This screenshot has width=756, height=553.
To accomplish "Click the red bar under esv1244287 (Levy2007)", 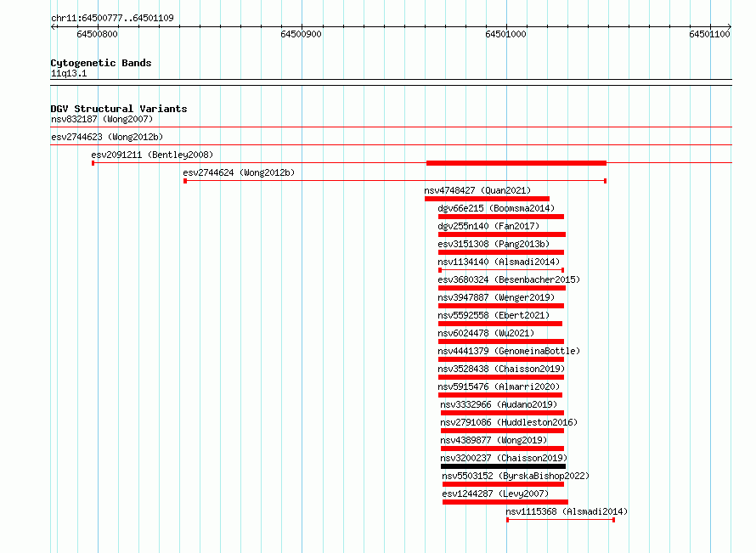I will [x=505, y=502].
